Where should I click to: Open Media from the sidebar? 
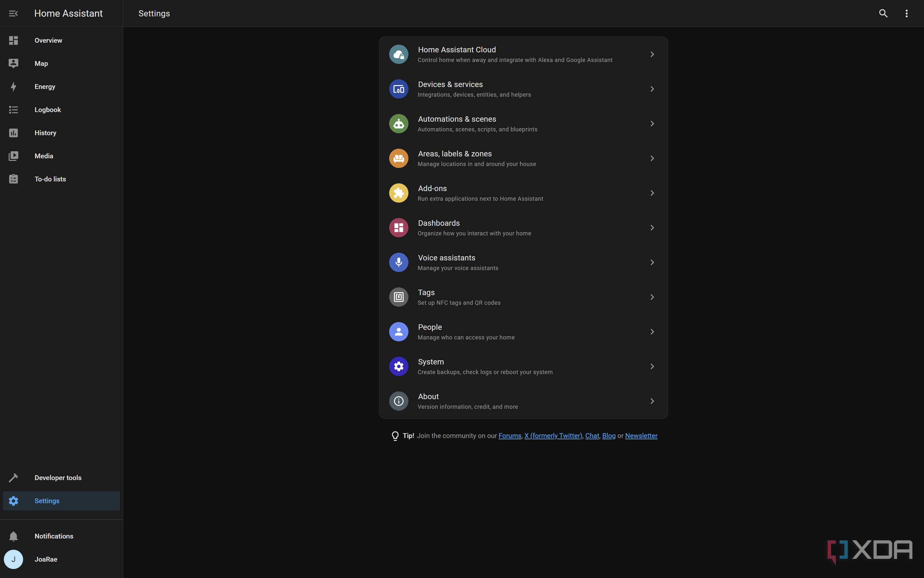44,156
